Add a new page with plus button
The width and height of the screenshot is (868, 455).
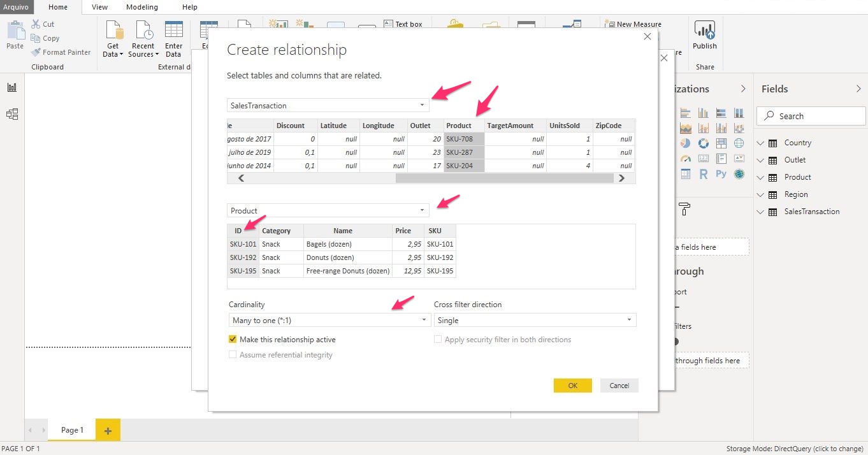click(x=108, y=431)
